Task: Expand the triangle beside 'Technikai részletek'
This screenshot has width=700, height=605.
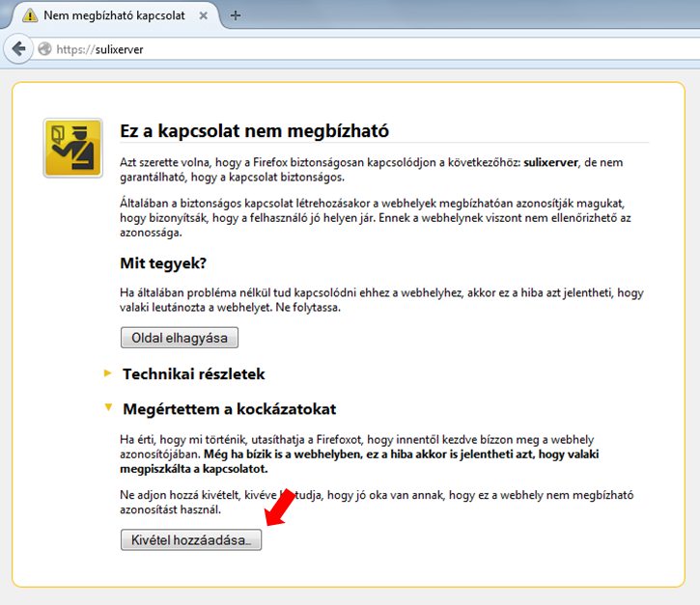Action: tap(107, 373)
